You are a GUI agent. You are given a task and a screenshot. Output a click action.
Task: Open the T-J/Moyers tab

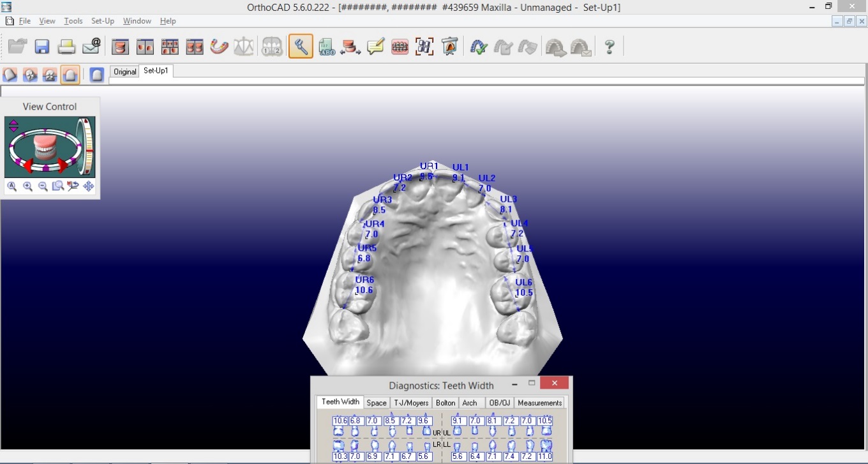point(411,403)
